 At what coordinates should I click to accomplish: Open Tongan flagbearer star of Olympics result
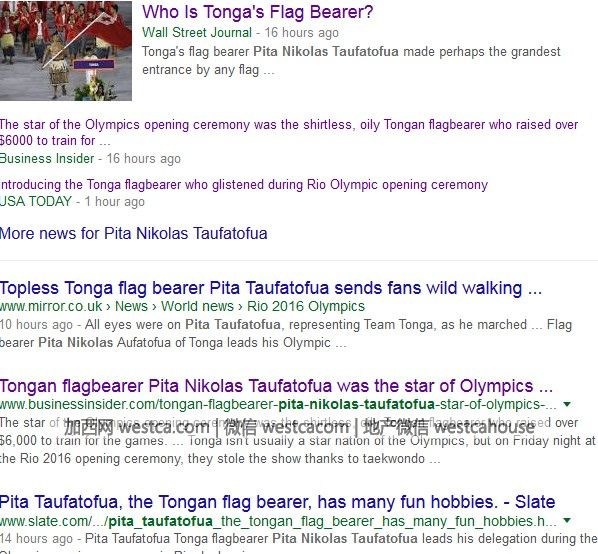pos(276,386)
